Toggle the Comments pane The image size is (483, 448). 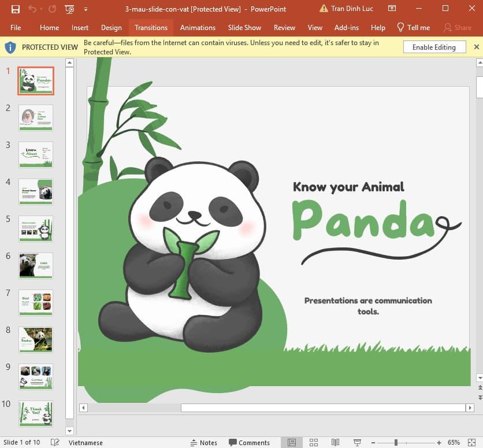(x=251, y=442)
